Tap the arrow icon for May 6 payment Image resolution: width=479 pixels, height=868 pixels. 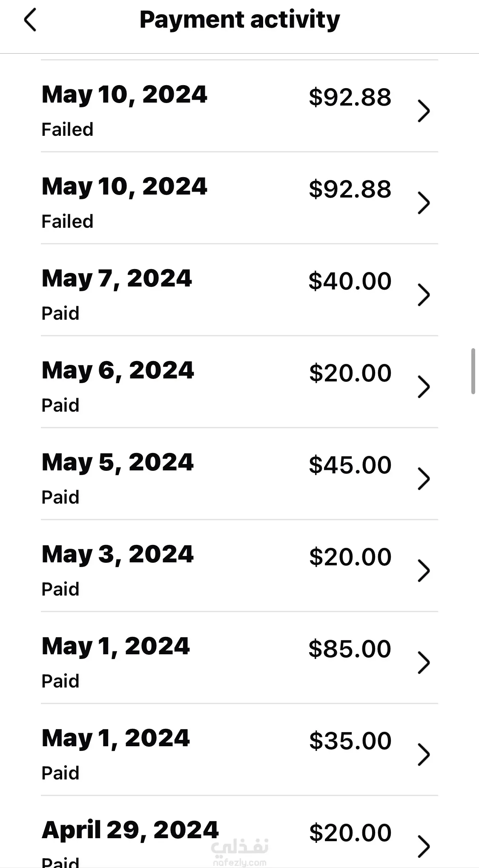(423, 387)
